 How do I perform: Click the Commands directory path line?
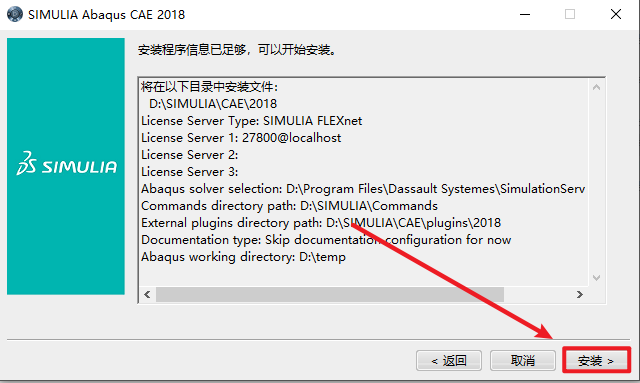[x=289, y=206]
